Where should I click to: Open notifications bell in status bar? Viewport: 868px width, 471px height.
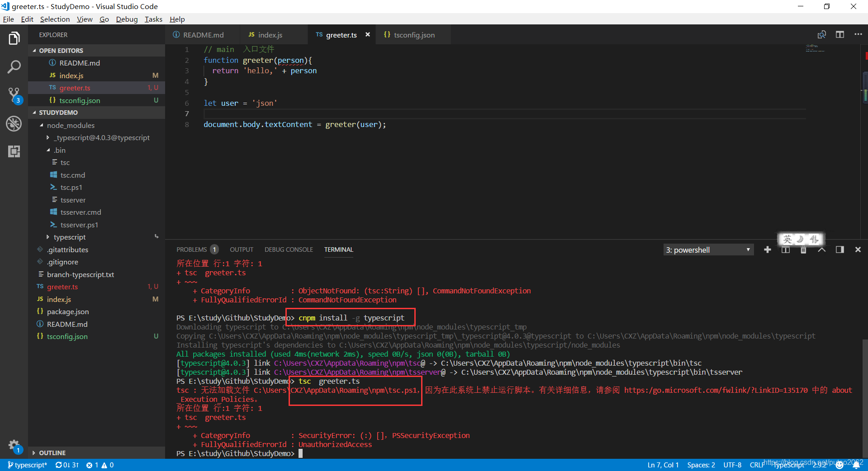pos(856,465)
